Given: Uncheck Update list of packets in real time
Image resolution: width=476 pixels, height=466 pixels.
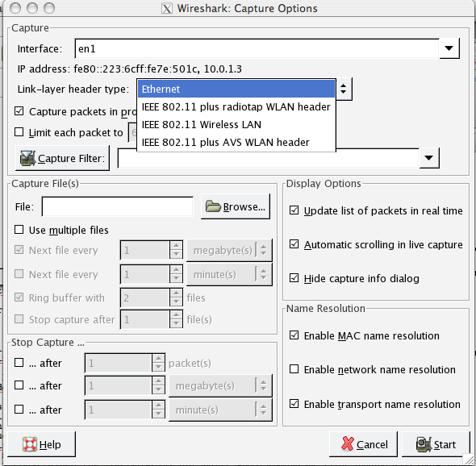Looking at the screenshot, I should pyautogui.click(x=294, y=210).
